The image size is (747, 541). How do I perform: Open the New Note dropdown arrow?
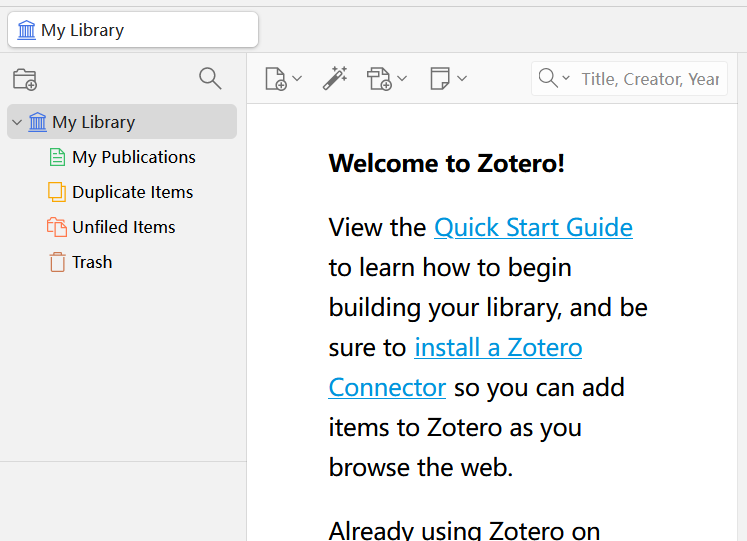462,78
